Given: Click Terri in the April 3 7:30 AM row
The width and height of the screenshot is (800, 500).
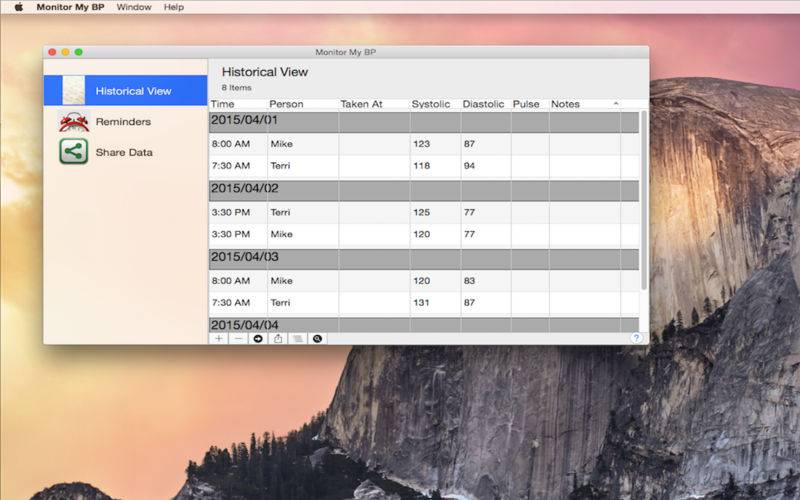Looking at the screenshot, I should (280, 303).
